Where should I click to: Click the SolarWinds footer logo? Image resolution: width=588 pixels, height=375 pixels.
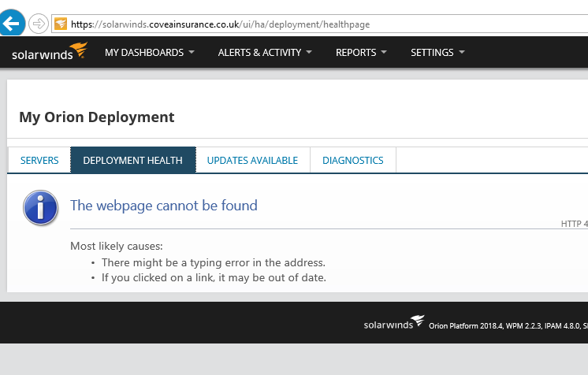394,322
